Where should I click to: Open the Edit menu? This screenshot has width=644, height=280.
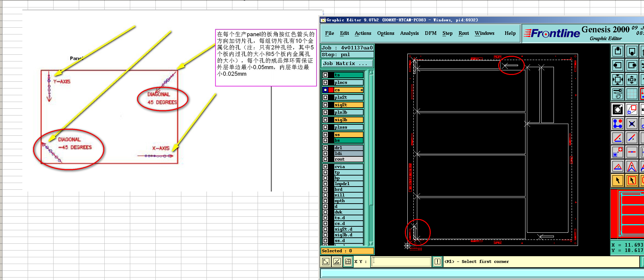(344, 33)
